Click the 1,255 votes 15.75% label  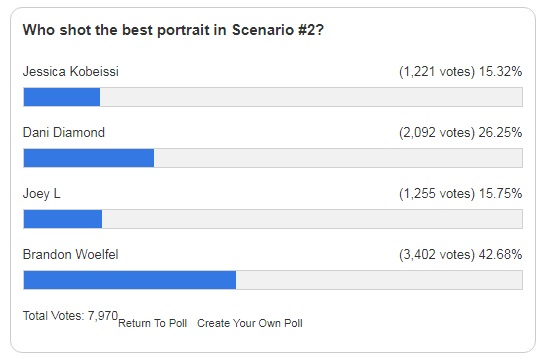(x=460, y=194)
